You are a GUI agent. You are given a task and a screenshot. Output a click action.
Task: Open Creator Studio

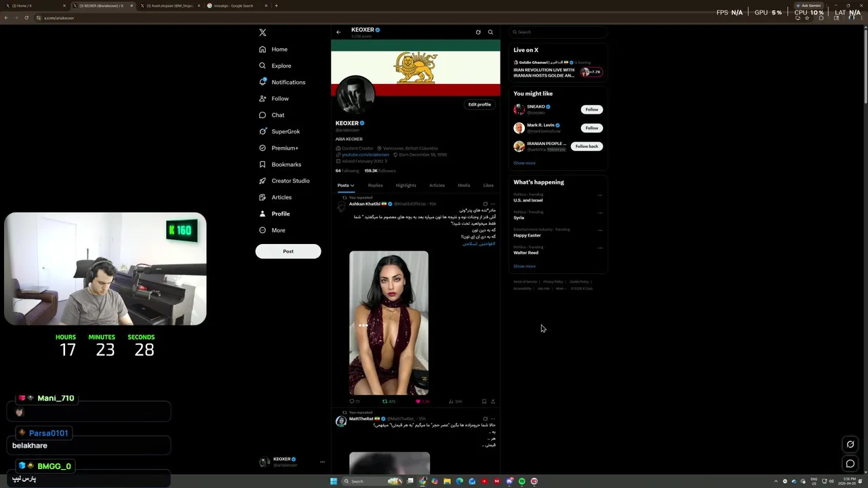click(x=284, y=181)
